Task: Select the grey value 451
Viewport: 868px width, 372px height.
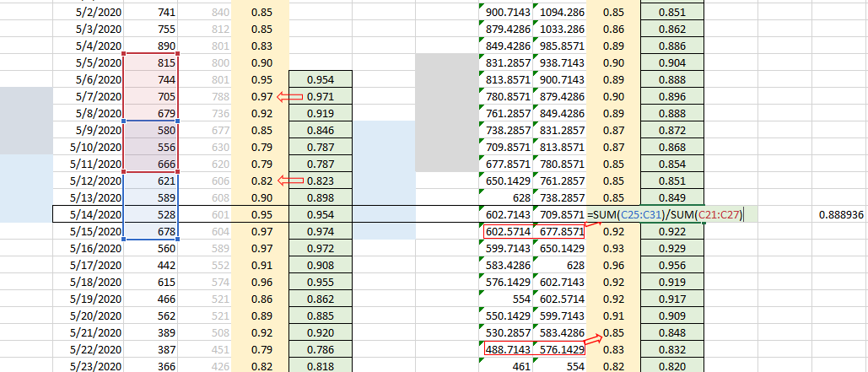Action: coord(205,349)
